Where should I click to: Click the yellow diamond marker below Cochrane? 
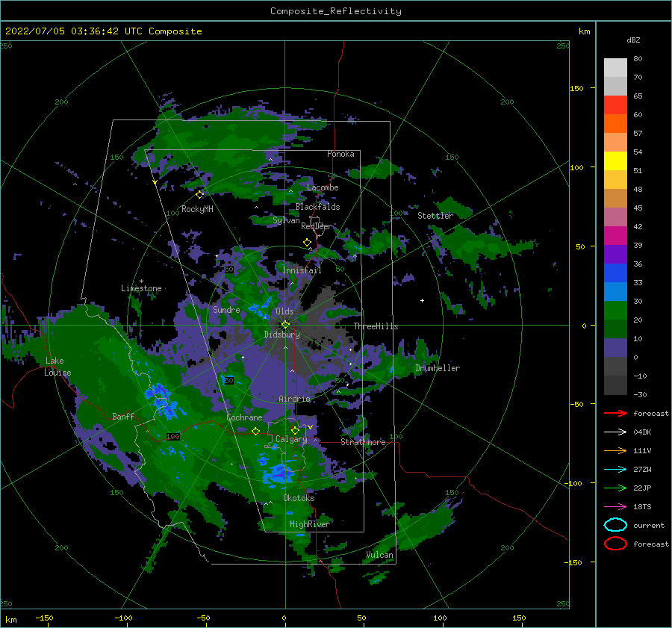255,431
